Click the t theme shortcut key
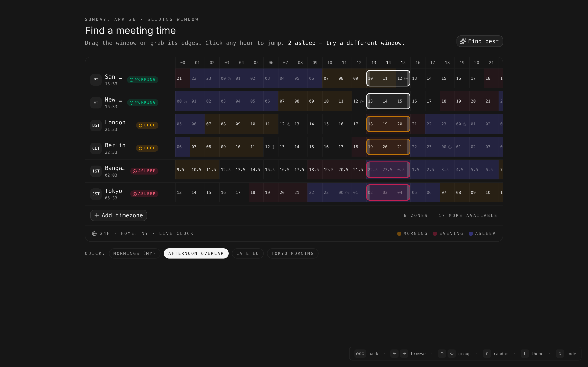The height and width of the screenshot is (367, 588). [524, 354]
